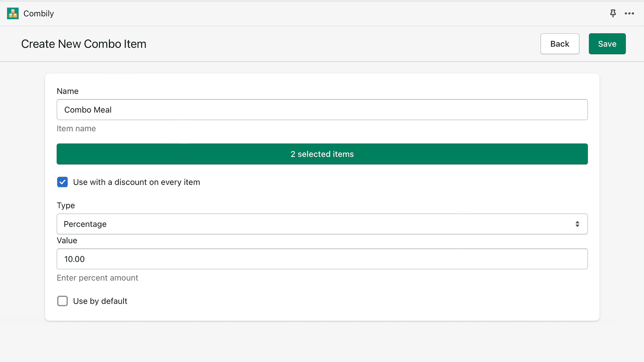The height and width of the screenshot is (362, 644).
Task: Click the "Create New Combo Item" page title
Action: pyautogui.click(x=84, y=44)
